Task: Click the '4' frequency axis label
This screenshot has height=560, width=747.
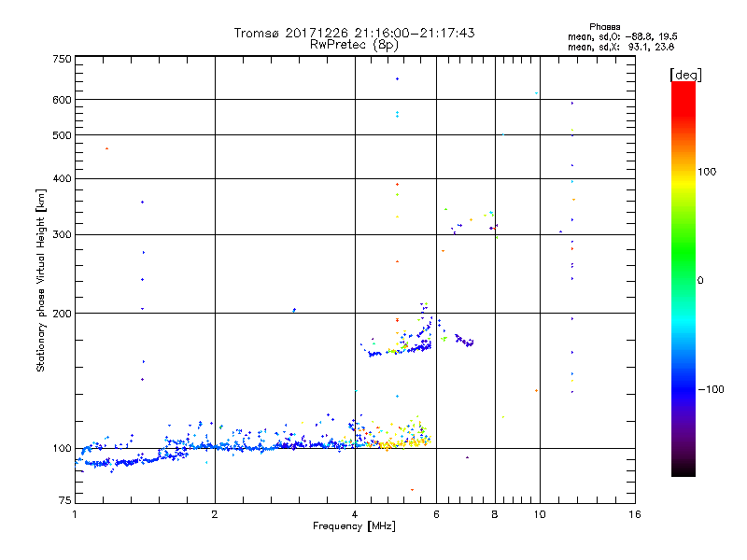Action: coord(355,514)
